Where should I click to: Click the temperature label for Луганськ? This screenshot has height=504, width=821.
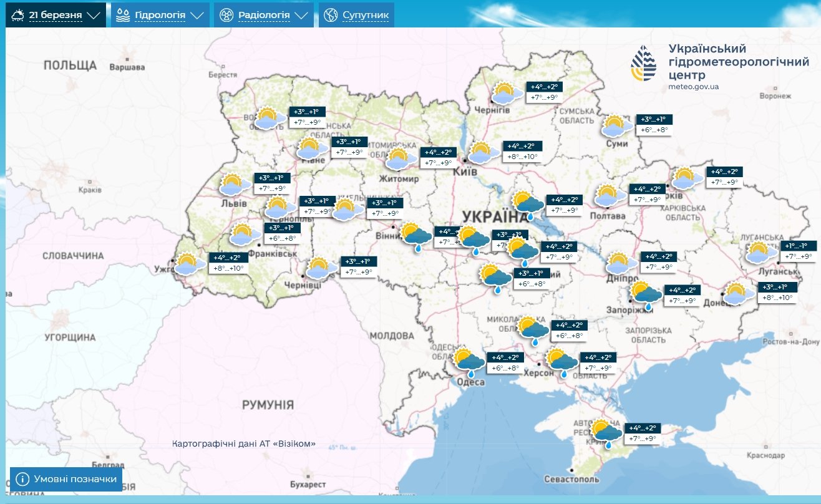pos(798,251)
